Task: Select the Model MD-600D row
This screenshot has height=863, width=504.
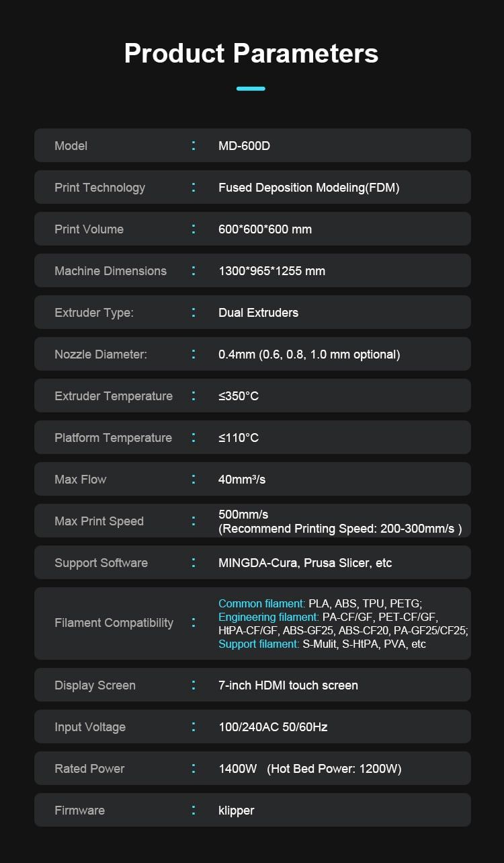Action: pos(252,145)
